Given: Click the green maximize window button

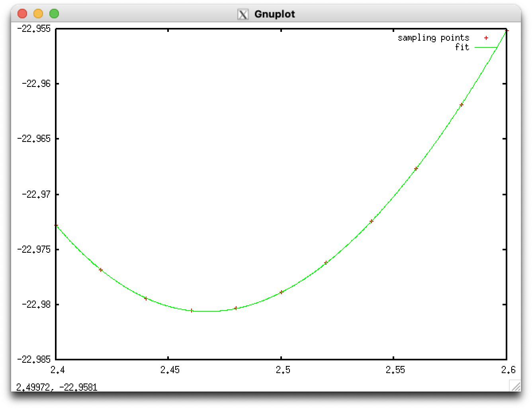Looking at the screenshot, I should point(54,14).
